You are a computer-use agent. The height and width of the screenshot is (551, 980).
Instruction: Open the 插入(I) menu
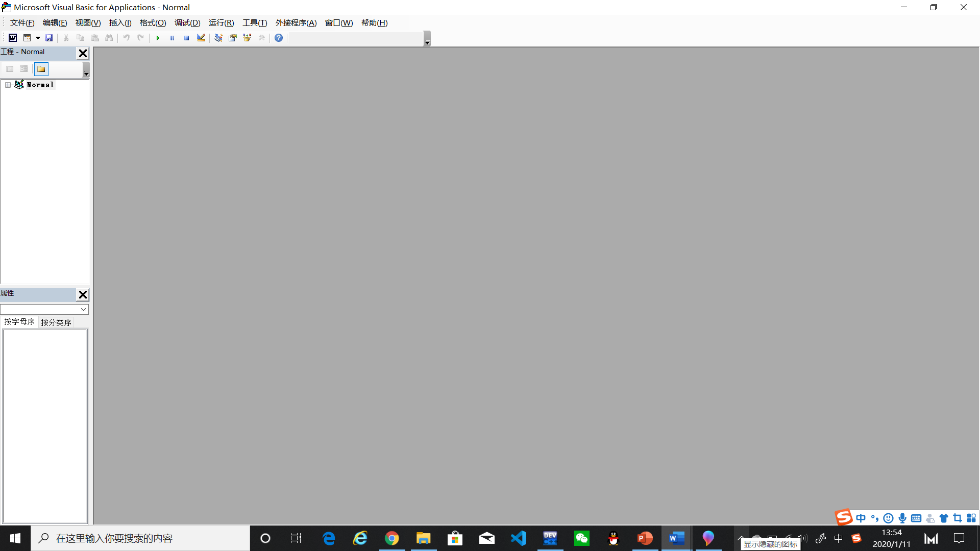(x=120, y=22)
